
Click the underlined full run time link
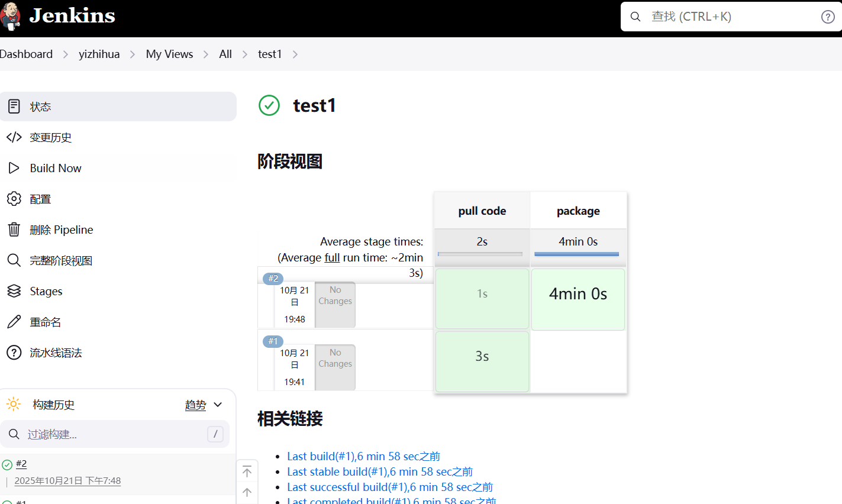click(x=332, y=257)
